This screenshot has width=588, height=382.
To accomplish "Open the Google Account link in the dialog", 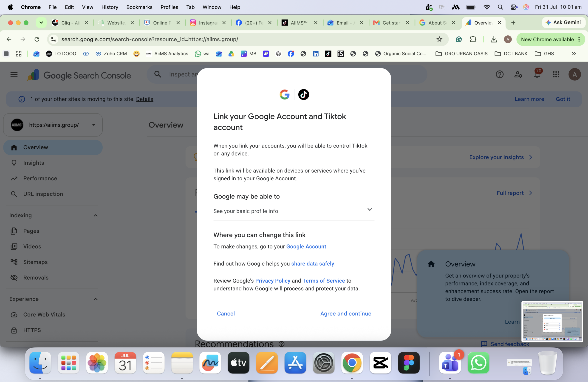I will (x=306, y=246).
